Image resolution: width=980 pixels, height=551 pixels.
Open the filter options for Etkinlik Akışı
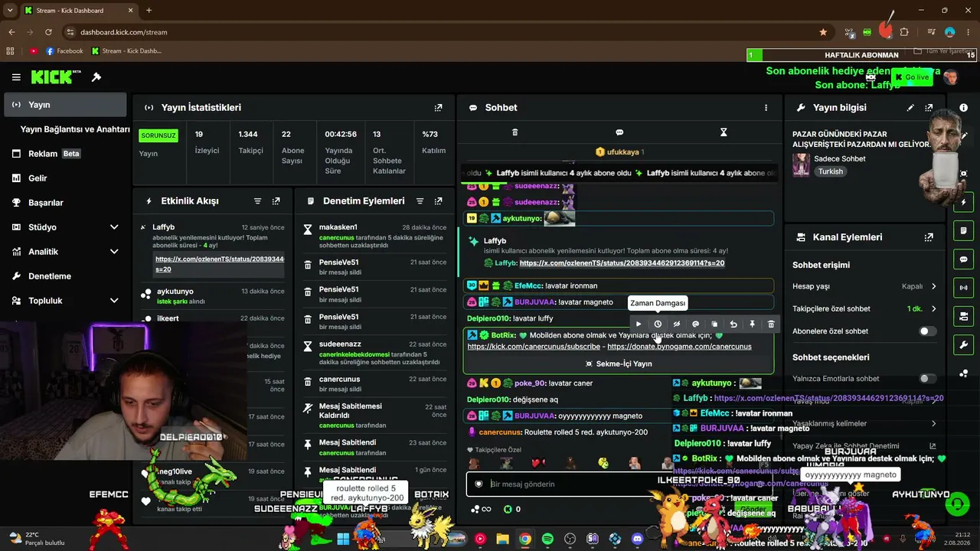tap(257, 201)
